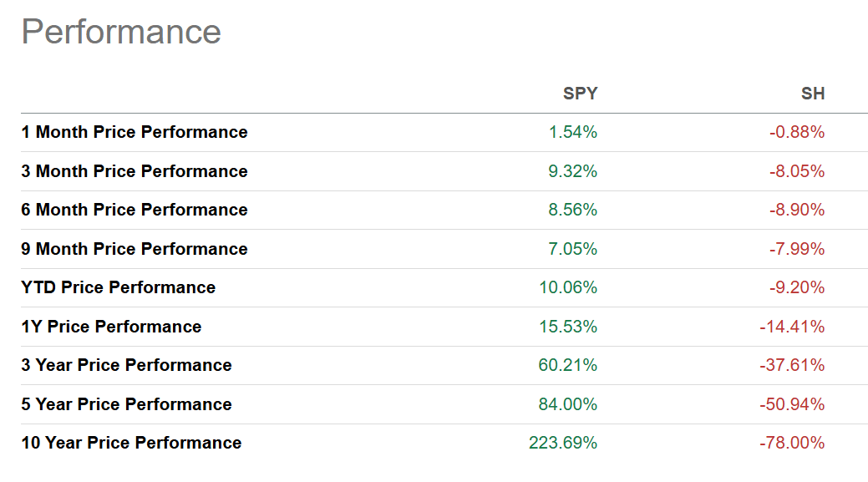Click the 1Y Price Performance label
The height and width of the screenshot is (482, 868).
(x=111, y=327)
